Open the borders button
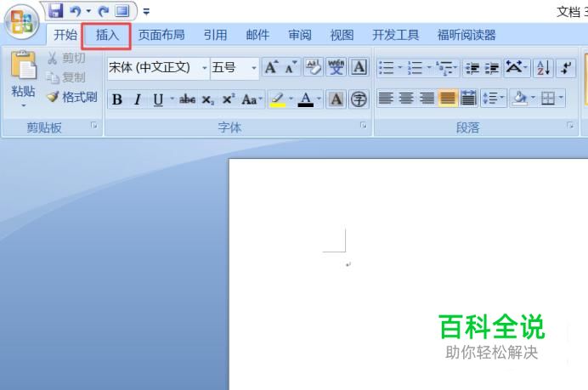The width and height of the screenshot is (588, 390). point(548,99)
